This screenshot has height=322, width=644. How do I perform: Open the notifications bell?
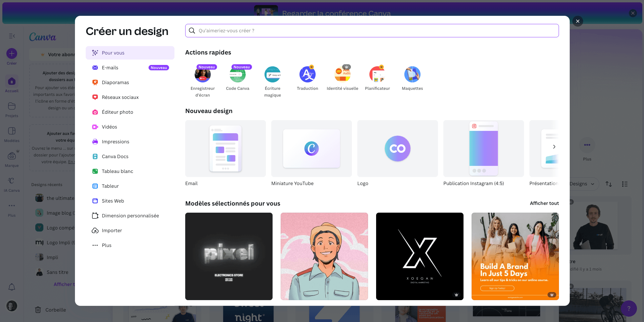point(12,287)
